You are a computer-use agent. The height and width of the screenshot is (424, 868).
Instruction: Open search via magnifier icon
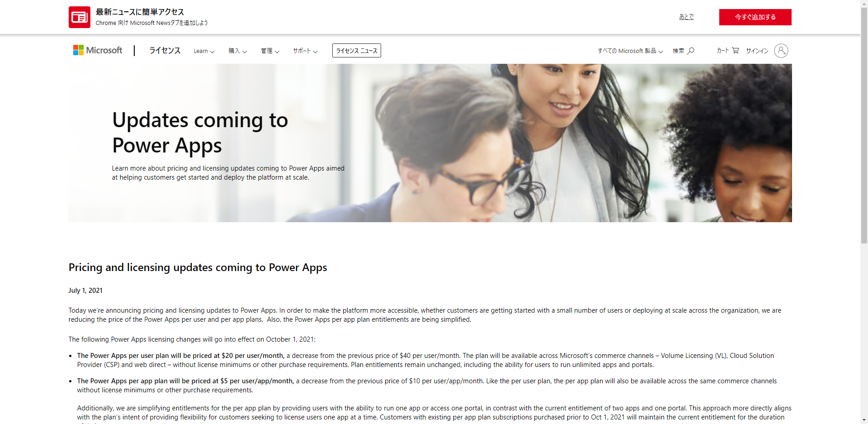691,51
